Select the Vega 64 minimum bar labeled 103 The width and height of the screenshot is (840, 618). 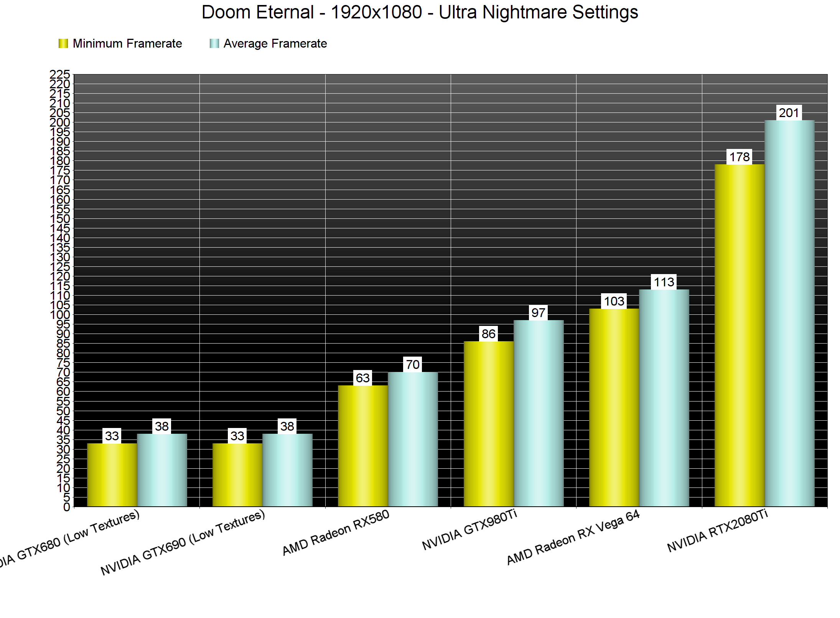pyautogui.click(x=614, y=407)
